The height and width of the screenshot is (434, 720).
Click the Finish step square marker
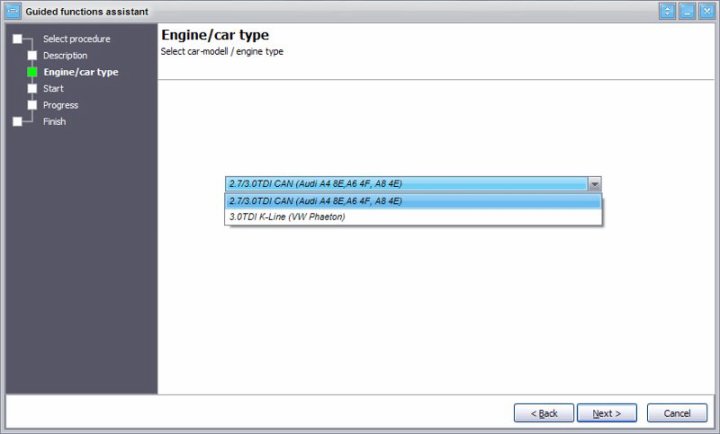tap(17, 122)
